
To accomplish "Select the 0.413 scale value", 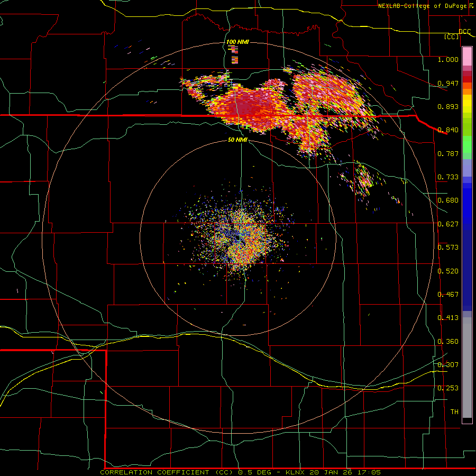I will (448, 318).
